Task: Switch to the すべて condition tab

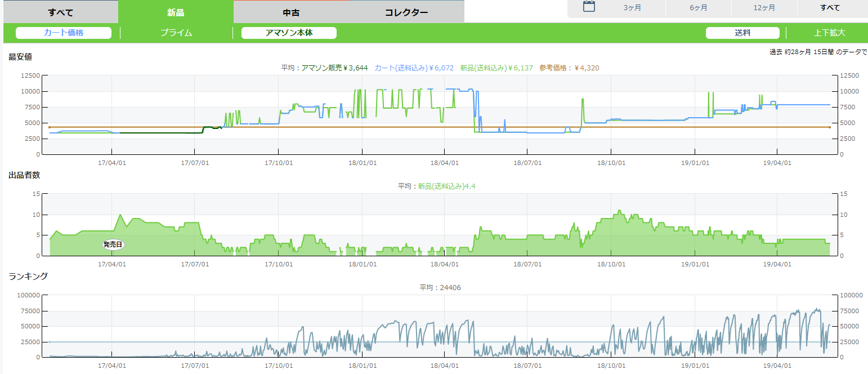Action: pyautogui.click(x=61, y=12)
